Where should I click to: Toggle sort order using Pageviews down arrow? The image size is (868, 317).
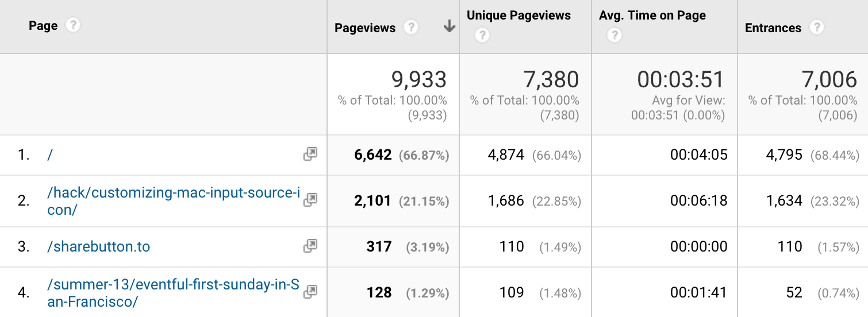[450, 27]
